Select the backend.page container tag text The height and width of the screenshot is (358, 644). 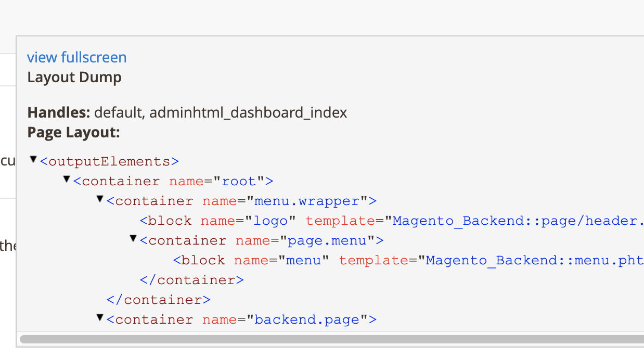tap(241, 320)
